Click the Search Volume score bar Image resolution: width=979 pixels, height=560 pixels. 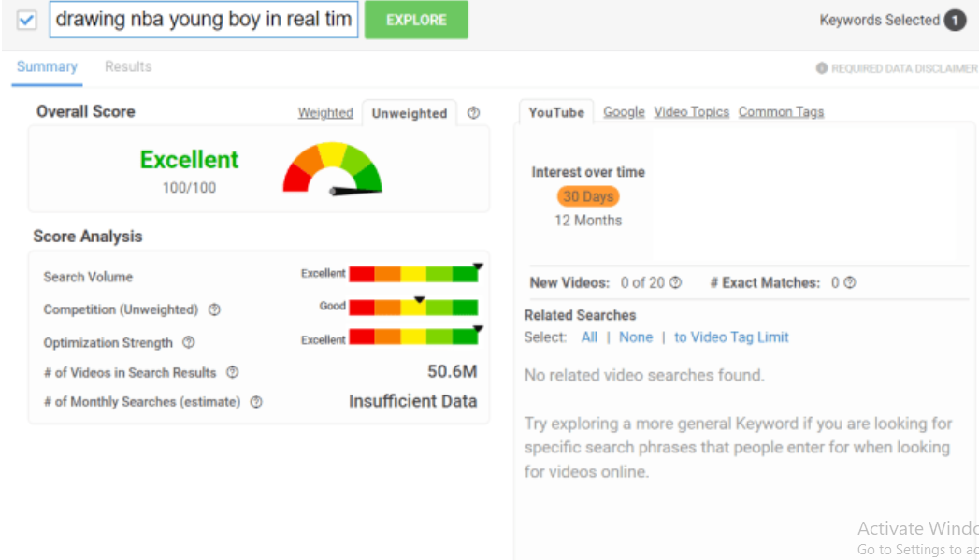tap(413, 274)
